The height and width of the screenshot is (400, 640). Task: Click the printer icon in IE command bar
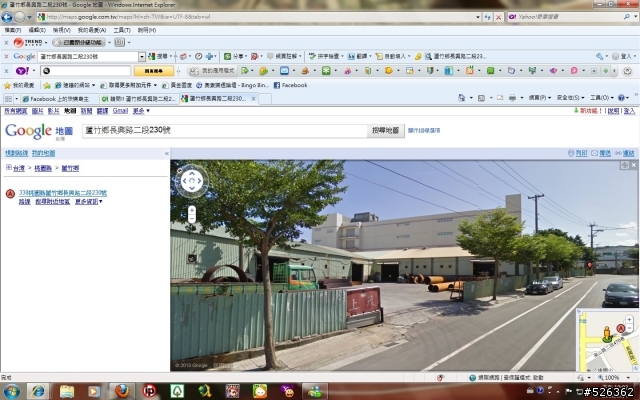[512, 98]
